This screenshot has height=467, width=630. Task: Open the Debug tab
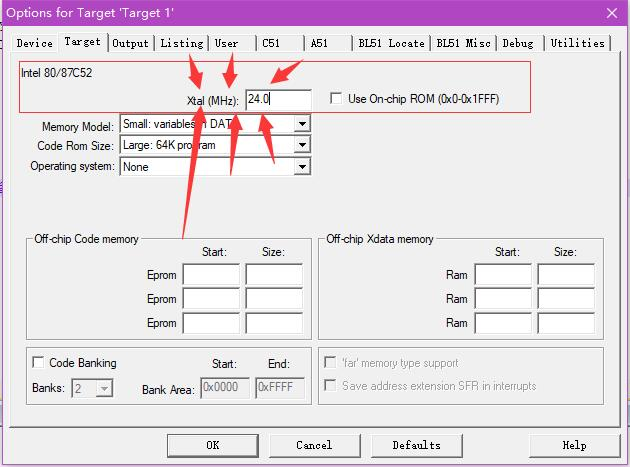(518, 43)
